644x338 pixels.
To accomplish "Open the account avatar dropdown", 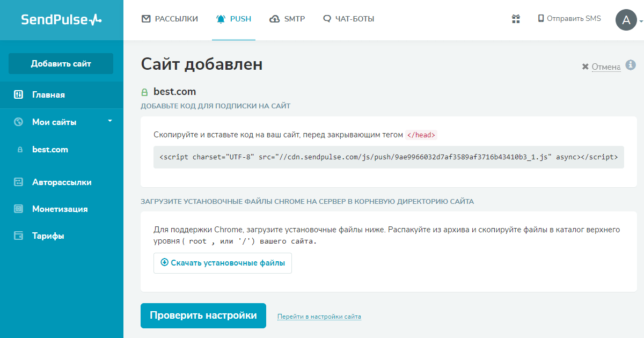I will [627, 20].
